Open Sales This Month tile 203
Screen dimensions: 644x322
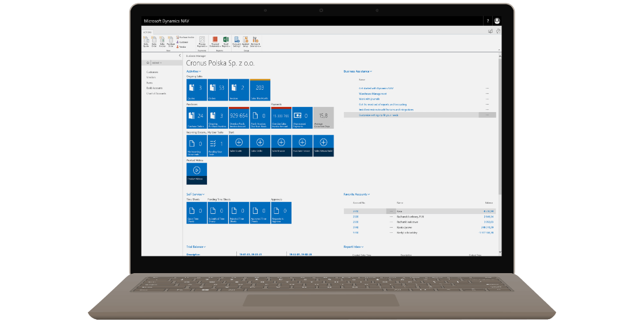pos(260,90)
